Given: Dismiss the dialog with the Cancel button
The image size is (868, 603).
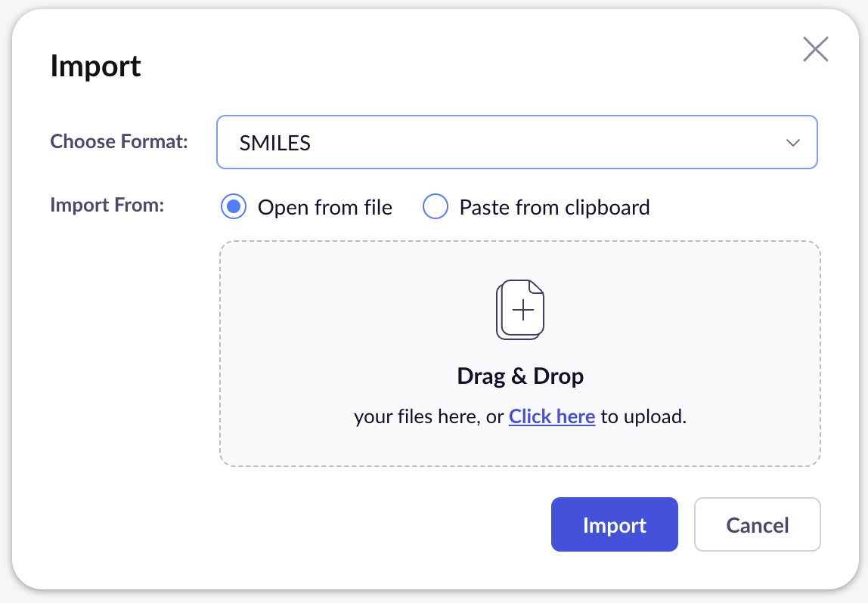Looking at the screenshot, I should click(757, 524).
